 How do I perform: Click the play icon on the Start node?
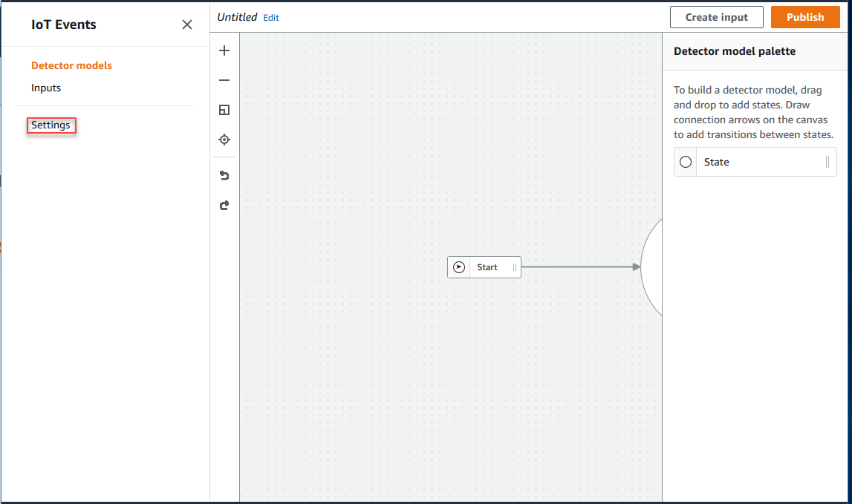[459, 267]
